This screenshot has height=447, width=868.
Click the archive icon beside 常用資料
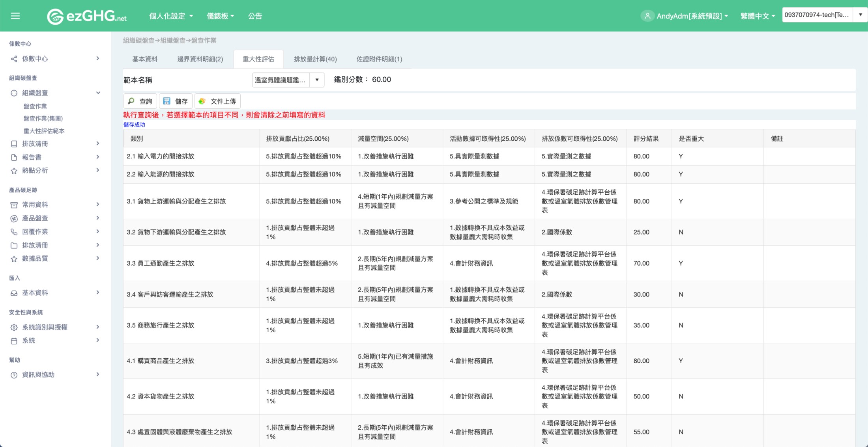pyautogui.click(x=14, y=205)
